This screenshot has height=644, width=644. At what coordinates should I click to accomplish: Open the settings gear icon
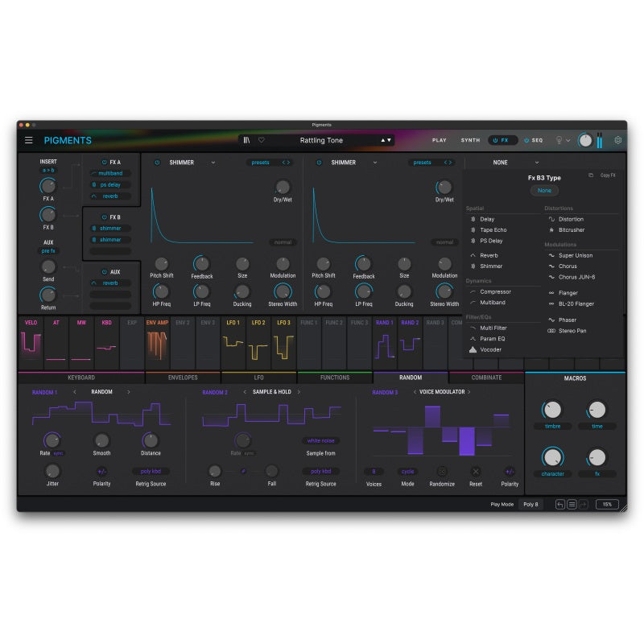coord(617,140)
